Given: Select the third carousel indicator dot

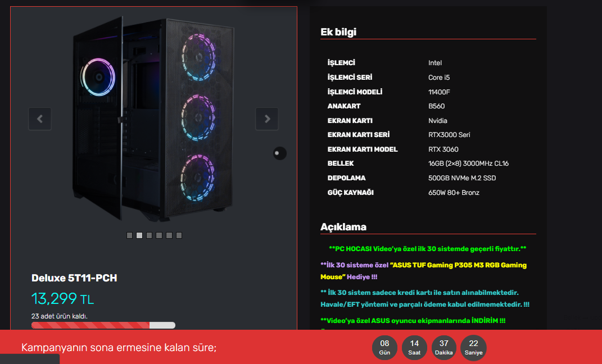Looking at the screenshot, I should (x=150, y=235).
